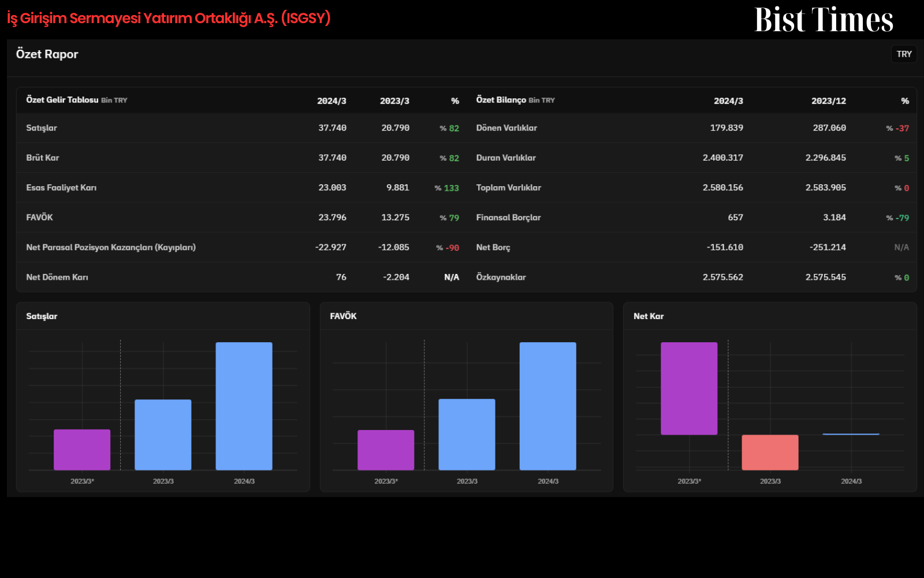This screenshot has width=924, height=578.
Task: Click the TRY currency button
Action: 904,54
